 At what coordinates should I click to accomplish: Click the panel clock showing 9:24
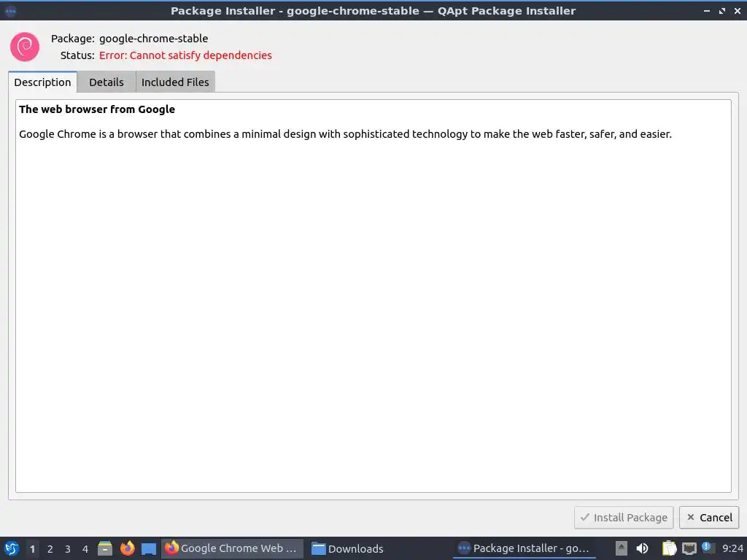tap(732, 548)
